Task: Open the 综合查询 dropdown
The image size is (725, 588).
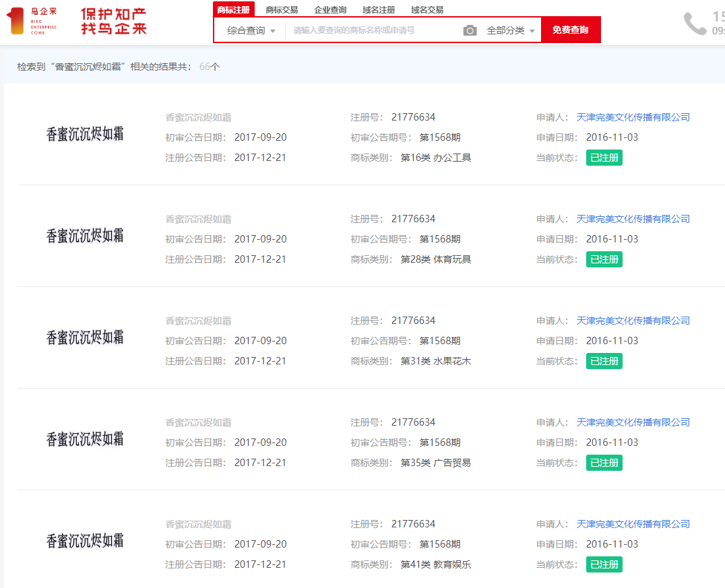Action: click(x=251, y=30)
